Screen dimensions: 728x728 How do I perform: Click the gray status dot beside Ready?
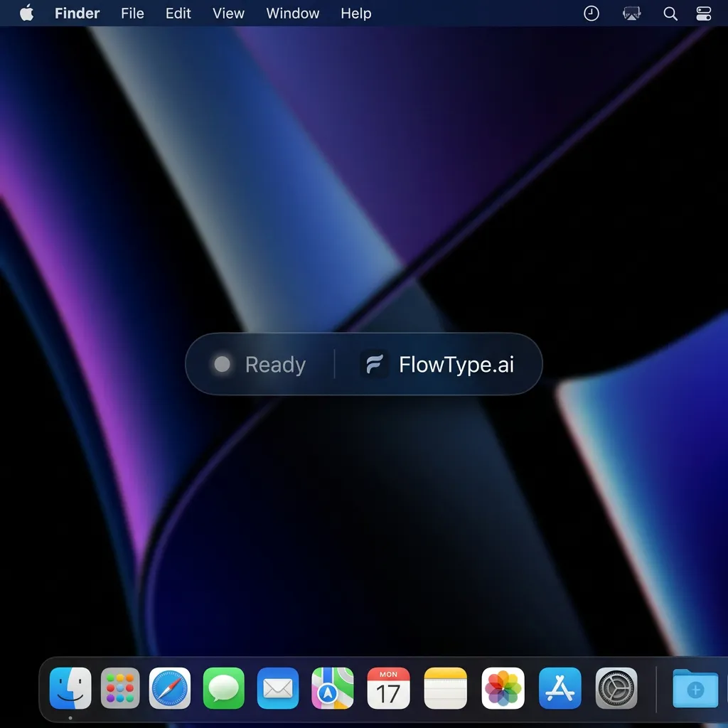(x=222, y=364)
